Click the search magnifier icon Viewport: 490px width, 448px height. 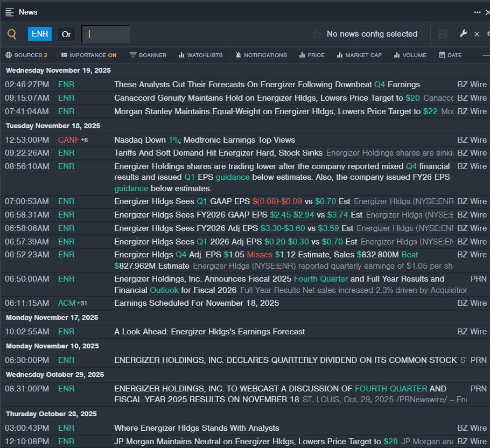[12, 34]
